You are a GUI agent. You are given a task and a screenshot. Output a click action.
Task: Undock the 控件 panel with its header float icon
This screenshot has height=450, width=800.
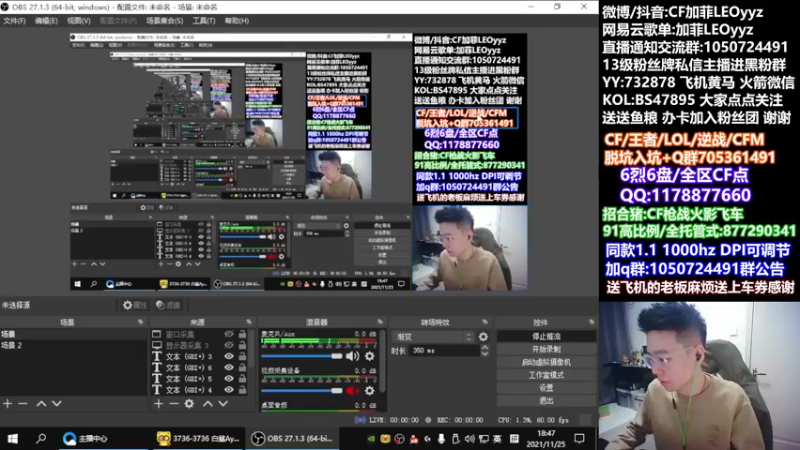pos(591,322)
